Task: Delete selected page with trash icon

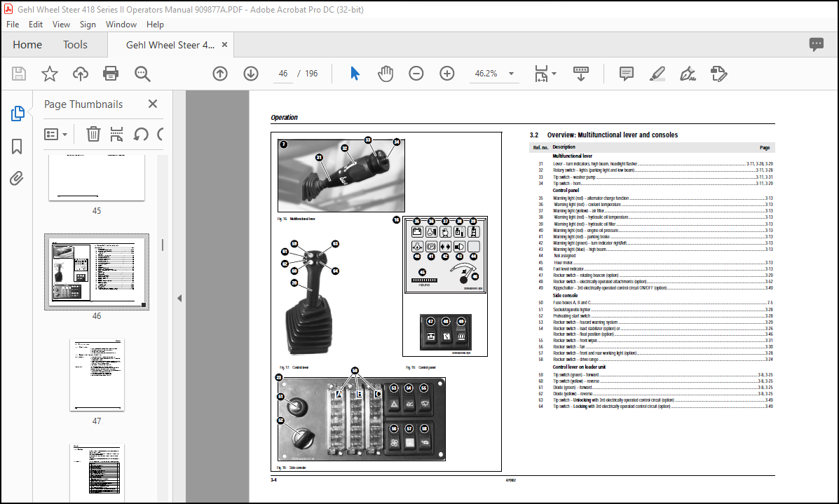Action: click(93, 134)
